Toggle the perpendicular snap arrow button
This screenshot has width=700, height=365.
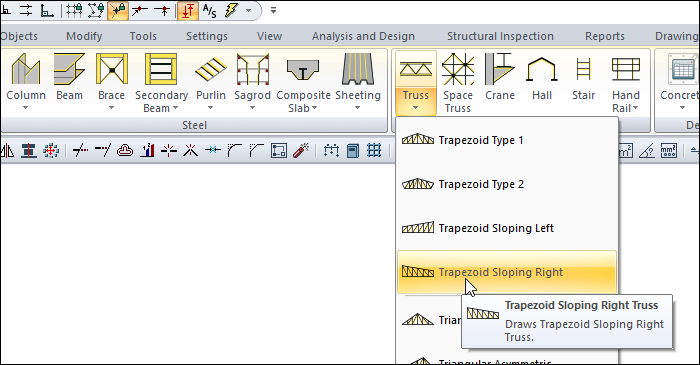point(162,10)
